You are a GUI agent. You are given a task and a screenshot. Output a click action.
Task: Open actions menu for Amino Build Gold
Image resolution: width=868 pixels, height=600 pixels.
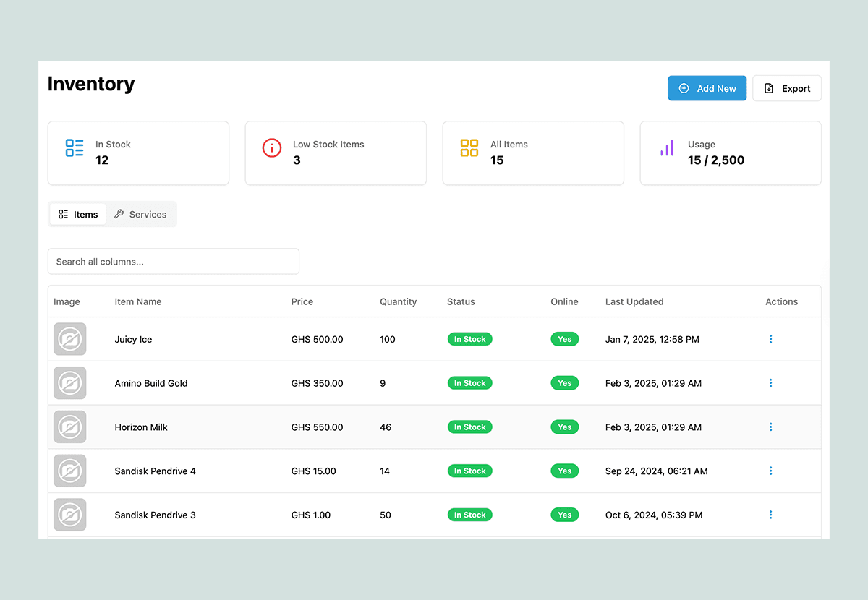point(770,383)
